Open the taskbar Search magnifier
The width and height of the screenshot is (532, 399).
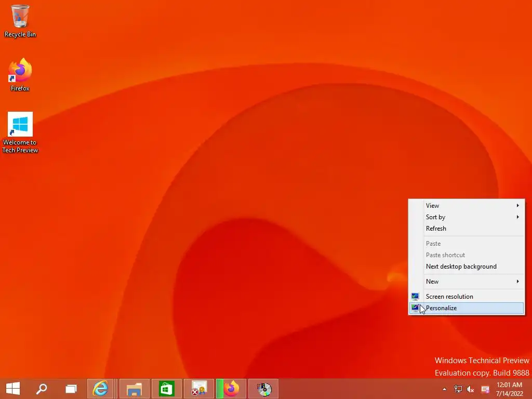point(42,389)
